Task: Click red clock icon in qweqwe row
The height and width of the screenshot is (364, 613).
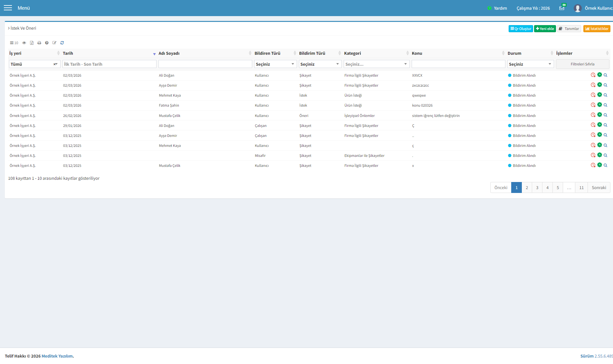Action: coord(593,95)
